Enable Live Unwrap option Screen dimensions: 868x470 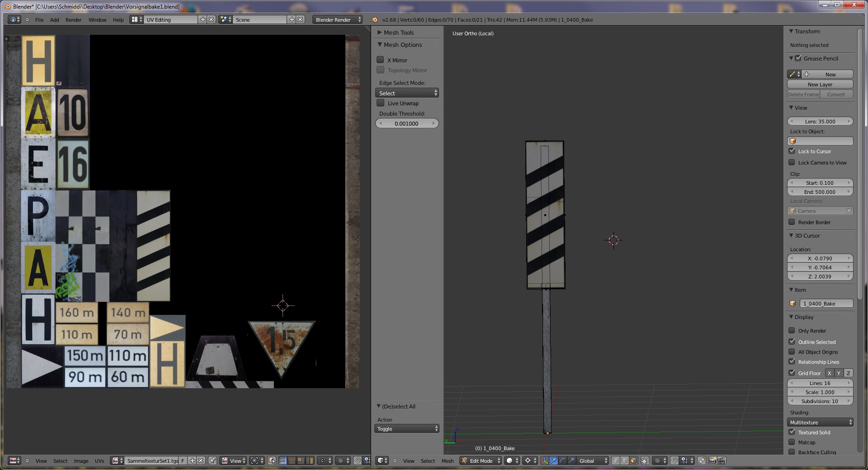click(x=381, y=103)
